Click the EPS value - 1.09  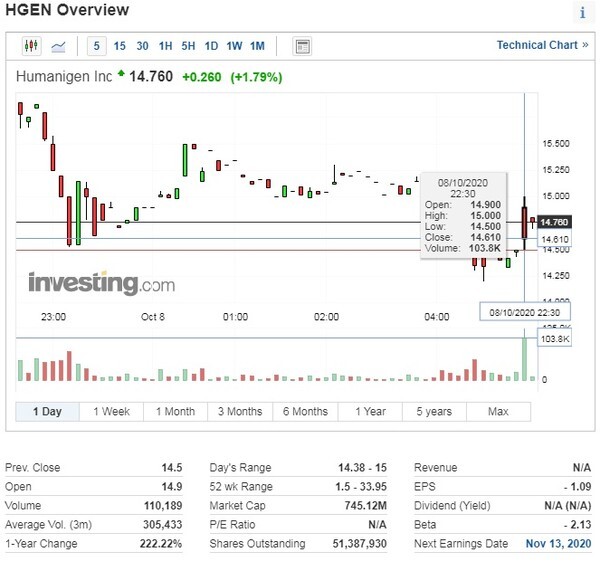(577, 486)
